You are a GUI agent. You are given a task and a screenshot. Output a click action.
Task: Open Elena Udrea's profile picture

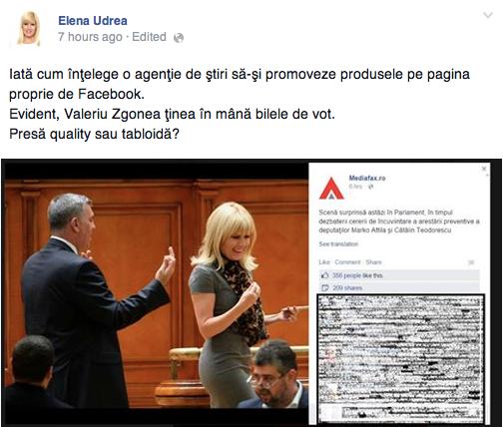click(29, 28)
